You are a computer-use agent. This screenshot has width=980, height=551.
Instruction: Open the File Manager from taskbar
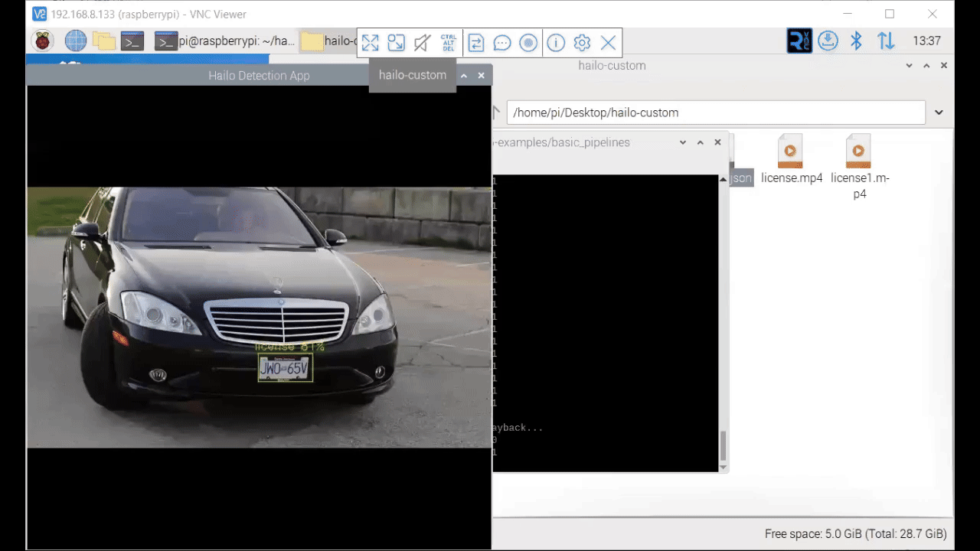(x=103, y=41)
